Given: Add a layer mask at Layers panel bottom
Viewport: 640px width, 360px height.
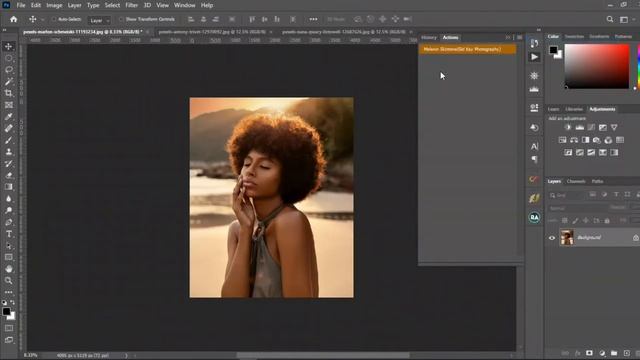Looking at the screenshot, I should 589,353.
